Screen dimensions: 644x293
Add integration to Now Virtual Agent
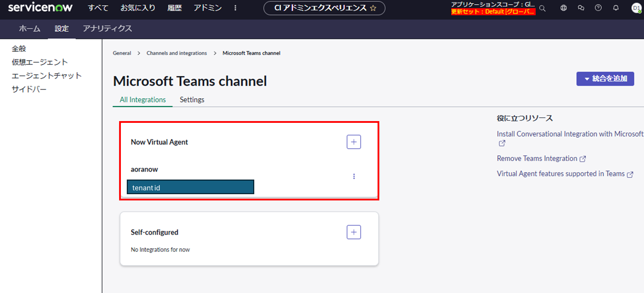point(354,142)
